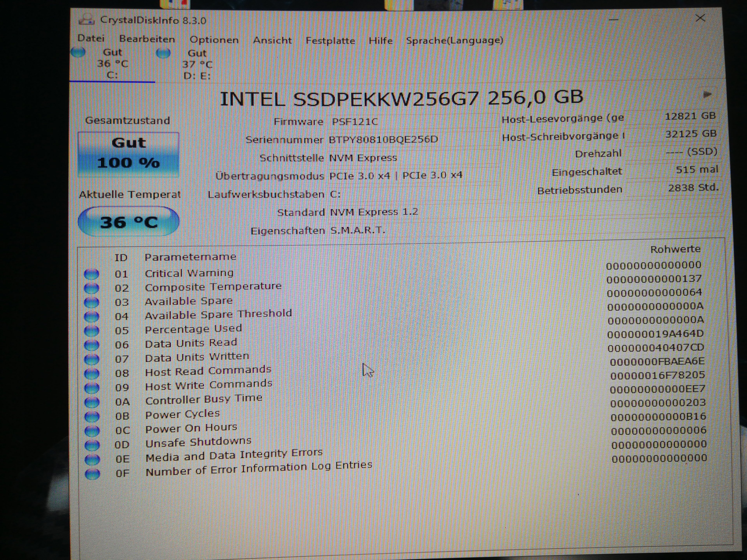The height and width of the screenshot is (560, 747).
Task: Select the Data Units Written row
Action: (197, 357)
